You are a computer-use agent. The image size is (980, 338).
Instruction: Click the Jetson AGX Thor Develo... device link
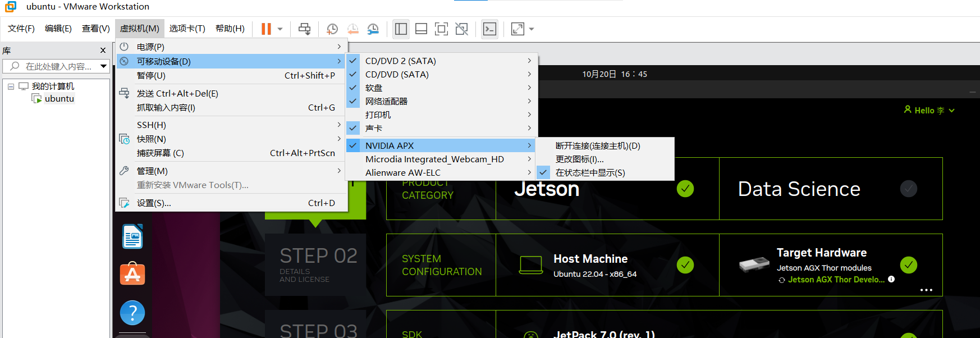click(x=836, y=280)
